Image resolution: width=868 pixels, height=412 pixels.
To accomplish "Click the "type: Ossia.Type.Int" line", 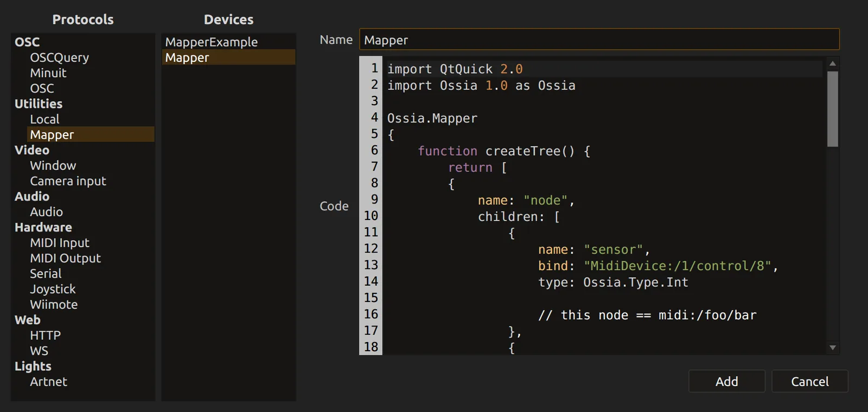I will tap(613, 282).
